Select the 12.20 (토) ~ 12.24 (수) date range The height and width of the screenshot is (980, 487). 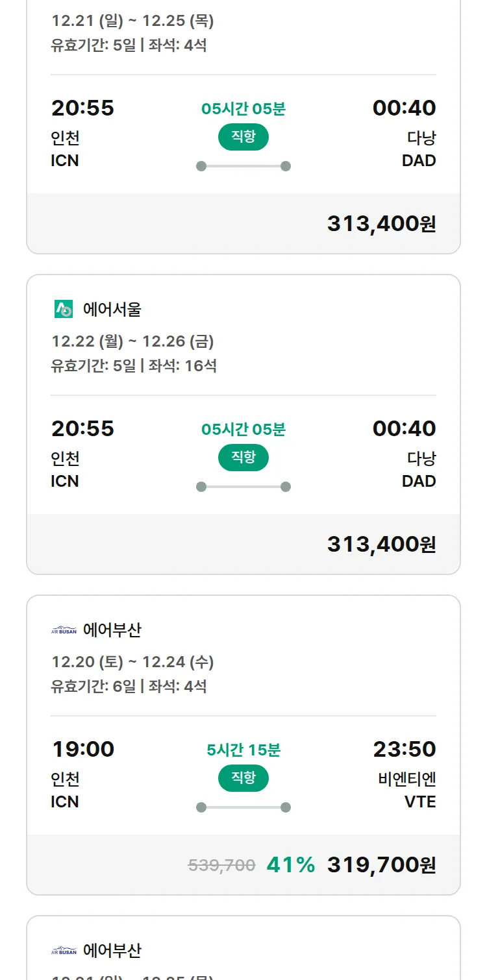[x=132, y=662]
